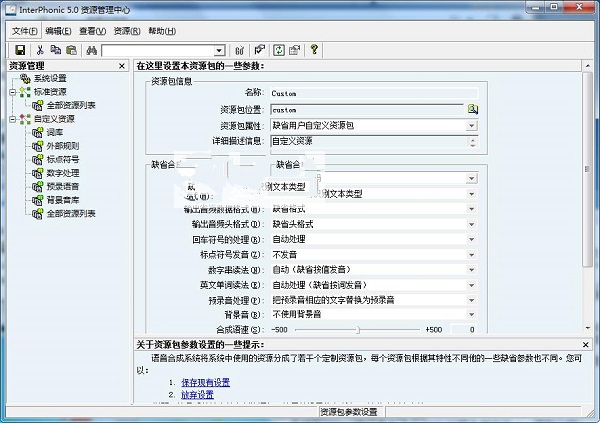Click the 合成语速 value box showing 0

464,329
